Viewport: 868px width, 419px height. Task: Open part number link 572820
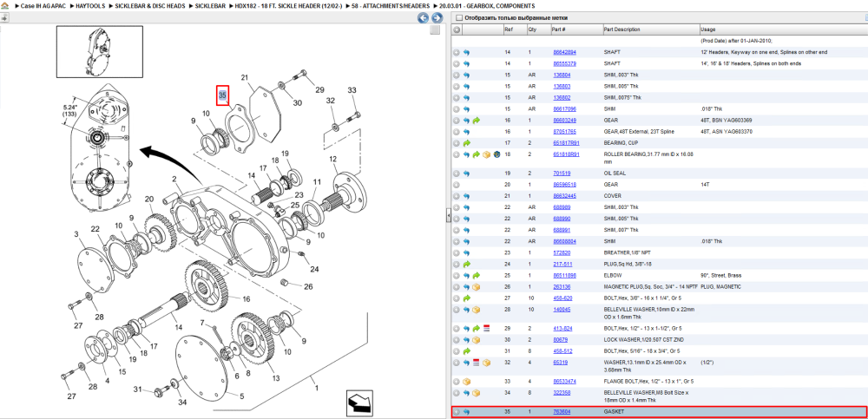point(562,252)
